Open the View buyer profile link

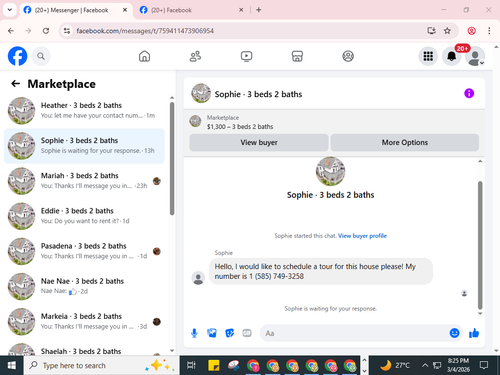362,236
